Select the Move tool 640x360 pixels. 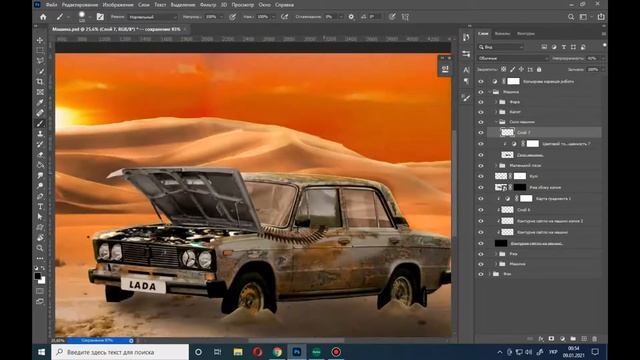tap(40, 40)
